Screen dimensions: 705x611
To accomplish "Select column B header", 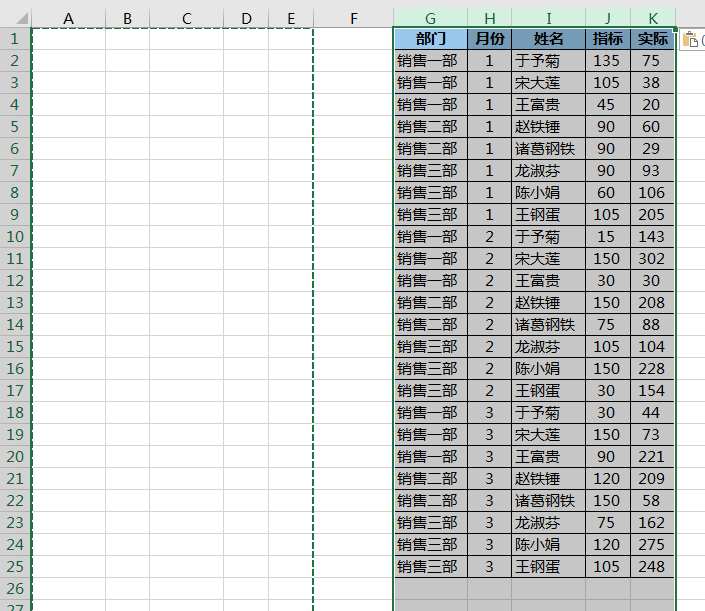I will (x=128, y=18).
